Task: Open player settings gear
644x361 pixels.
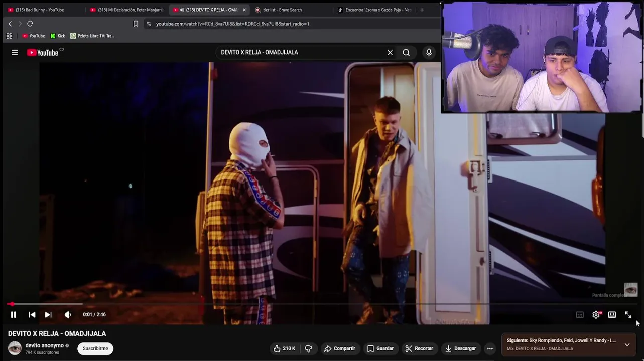Action: 596,315
